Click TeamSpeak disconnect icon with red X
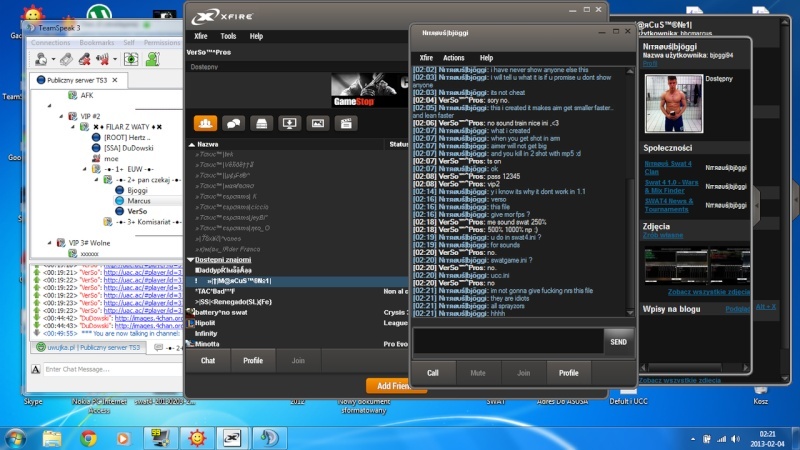 (85, 59)
